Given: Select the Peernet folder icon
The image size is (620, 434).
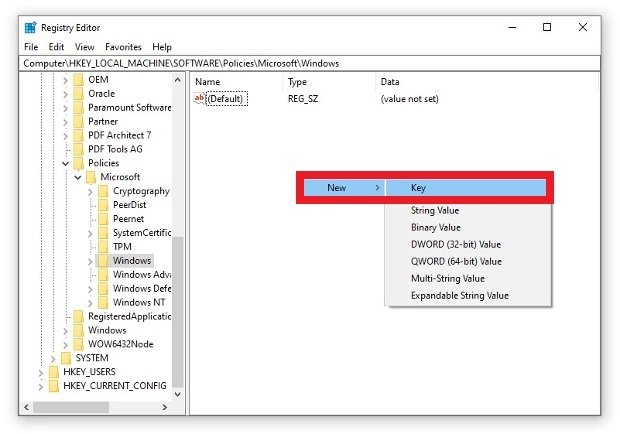Looking at the screenshot, I should point(103,219).
